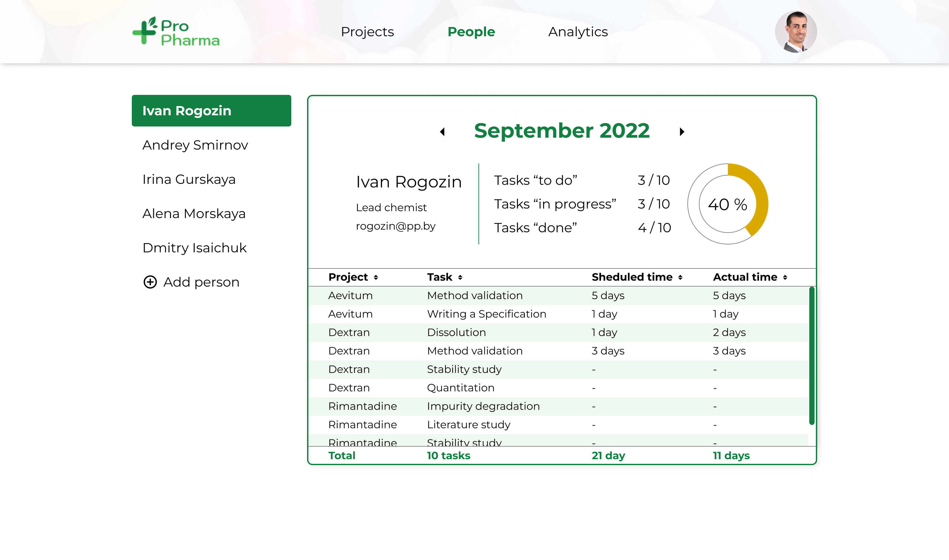Click the plus icon beside Add person
The height and width of the screenshot is (560, 949).
coord(150,282)
